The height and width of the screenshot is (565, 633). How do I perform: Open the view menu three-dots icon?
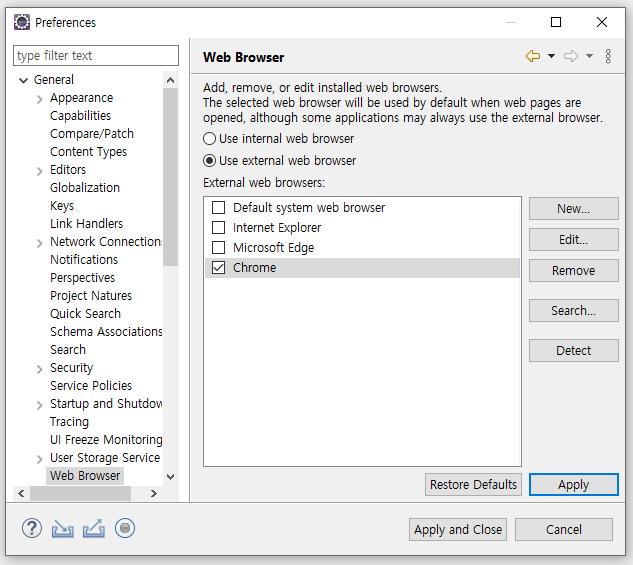point(608,56)
